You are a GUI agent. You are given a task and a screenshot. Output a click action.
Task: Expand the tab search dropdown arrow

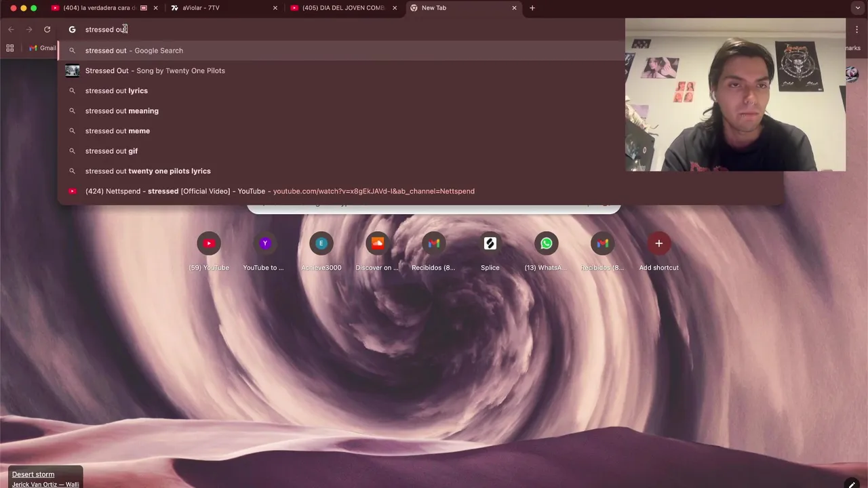(857, 8)
